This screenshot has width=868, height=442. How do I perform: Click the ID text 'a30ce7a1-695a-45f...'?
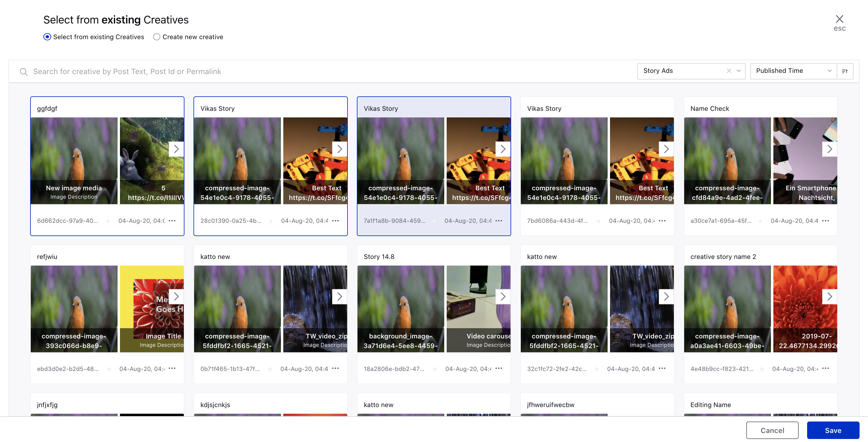tap(721, 221)
